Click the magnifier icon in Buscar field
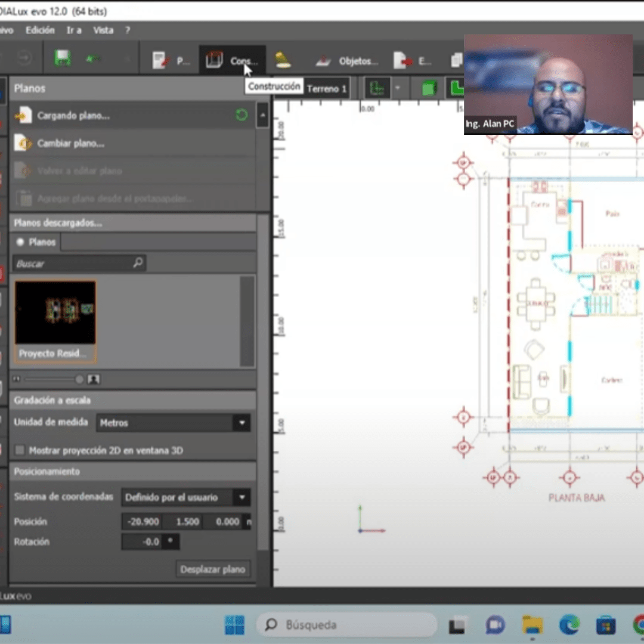Screen dimensions: 644x644 pyautogui.click(x=138, y=263)
